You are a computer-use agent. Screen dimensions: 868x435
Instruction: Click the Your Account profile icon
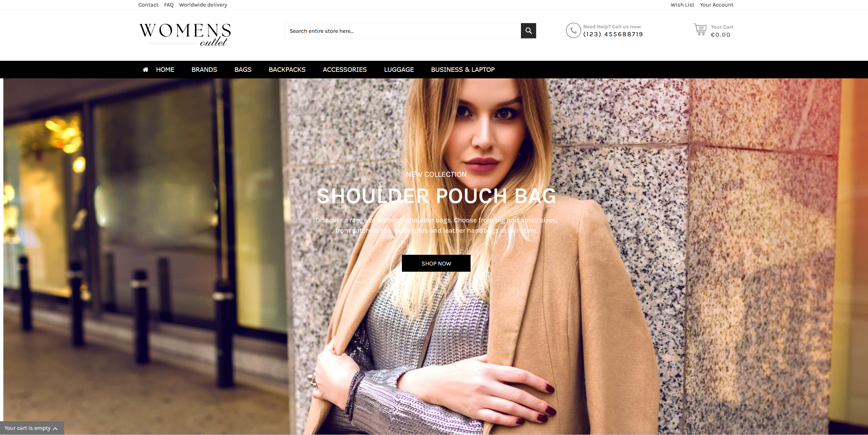pos(717,5)
